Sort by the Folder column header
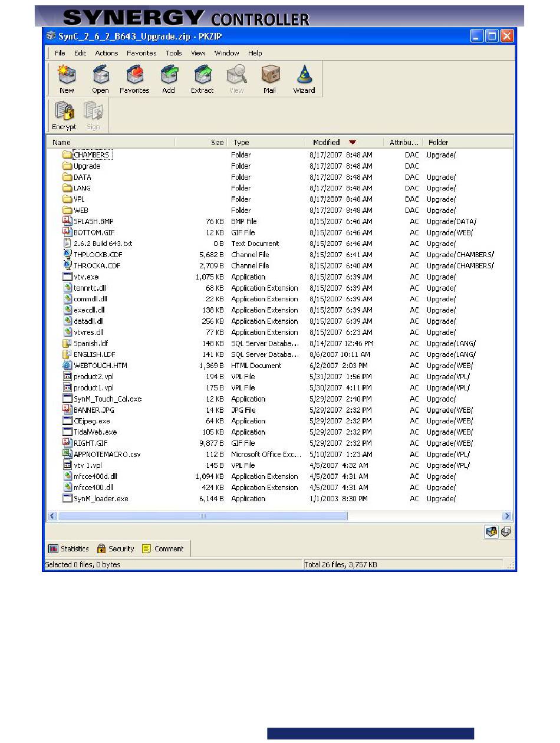Image resolution: width=560 pixels, height=743 pixels. pyautogui.click(x=468, y=142)
